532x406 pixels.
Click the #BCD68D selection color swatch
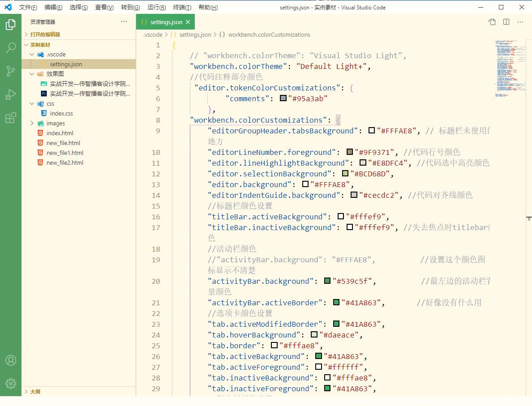coord(345,173)
